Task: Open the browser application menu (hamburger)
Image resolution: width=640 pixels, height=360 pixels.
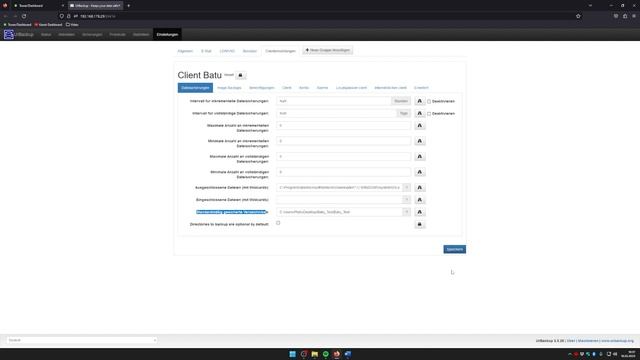Action: pyautogui.click(x=634, y=16)
